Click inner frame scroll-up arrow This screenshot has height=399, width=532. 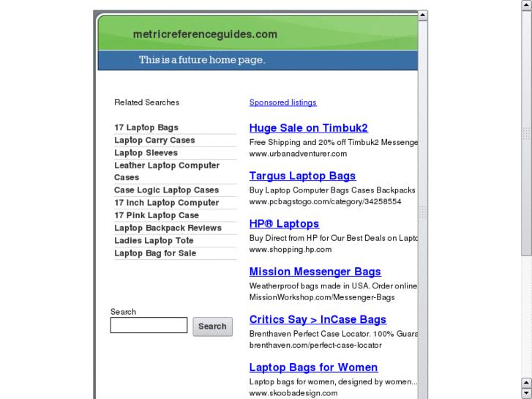[423, 15]
